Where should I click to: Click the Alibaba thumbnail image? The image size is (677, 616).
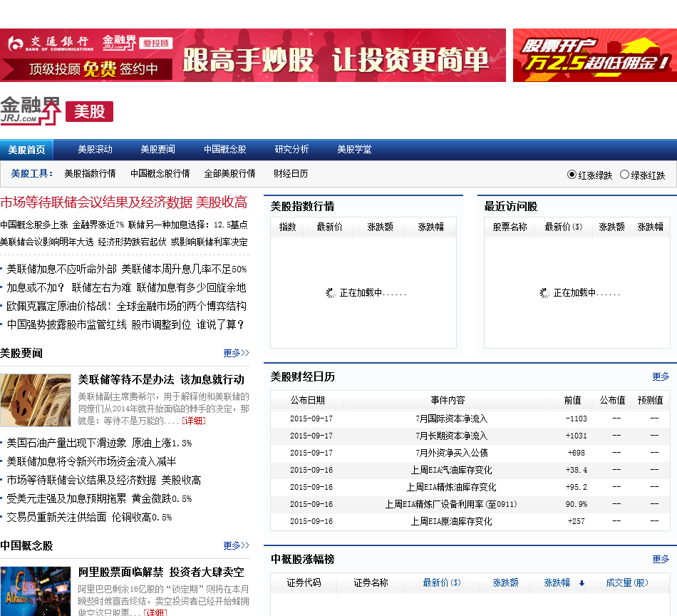coord(36,591)
